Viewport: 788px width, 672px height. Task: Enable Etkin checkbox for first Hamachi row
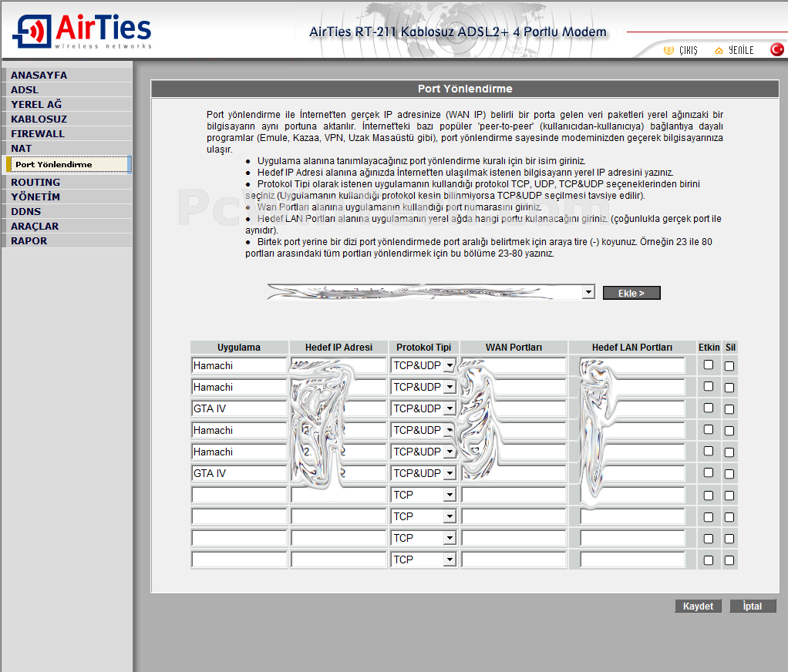(709, 365)
